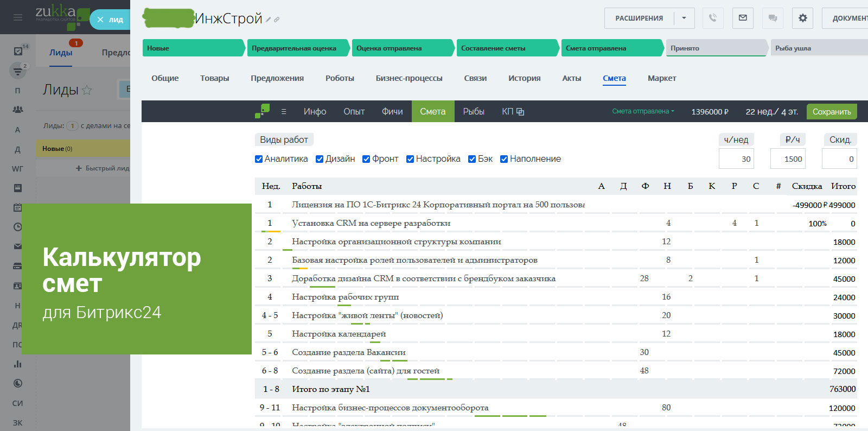This screenshot has width=868, height=431.
Task: Uncheck the Бэк work type checkbox
Action: (x=472, y=159)
